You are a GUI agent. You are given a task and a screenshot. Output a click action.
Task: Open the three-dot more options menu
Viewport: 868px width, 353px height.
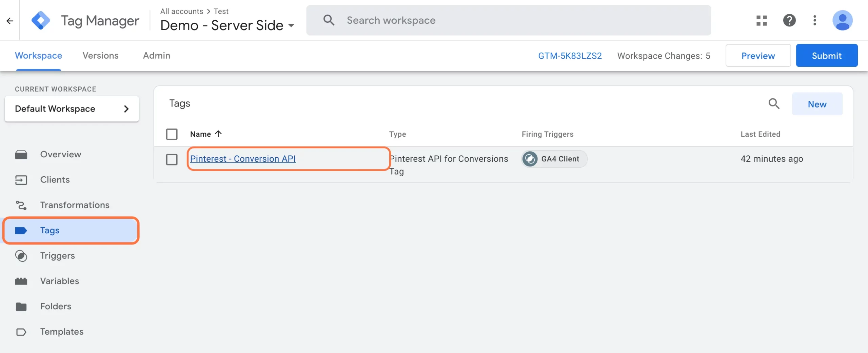(815, 20)
